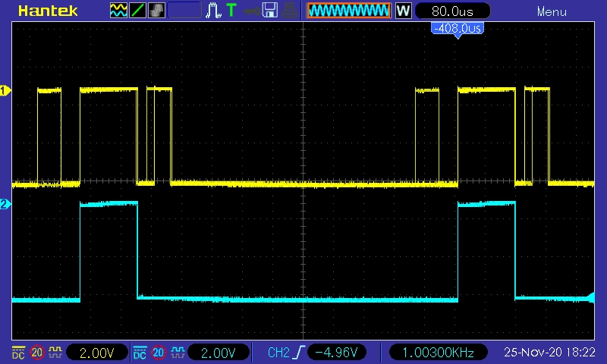
Task: Click the CH2 2.00V volts-per-division readout
Action: (x=220, y=352)
